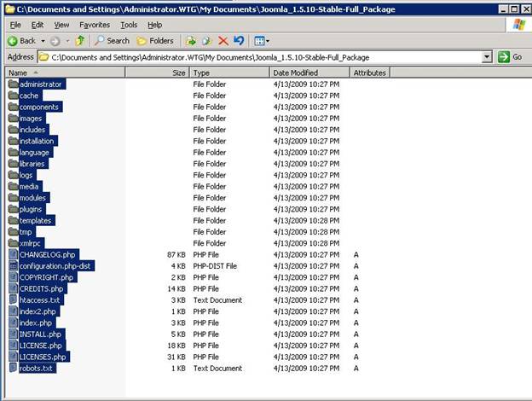532x401 pixels.
Task: Sort by Date Modified column header
Action: [x=309, y=73]
